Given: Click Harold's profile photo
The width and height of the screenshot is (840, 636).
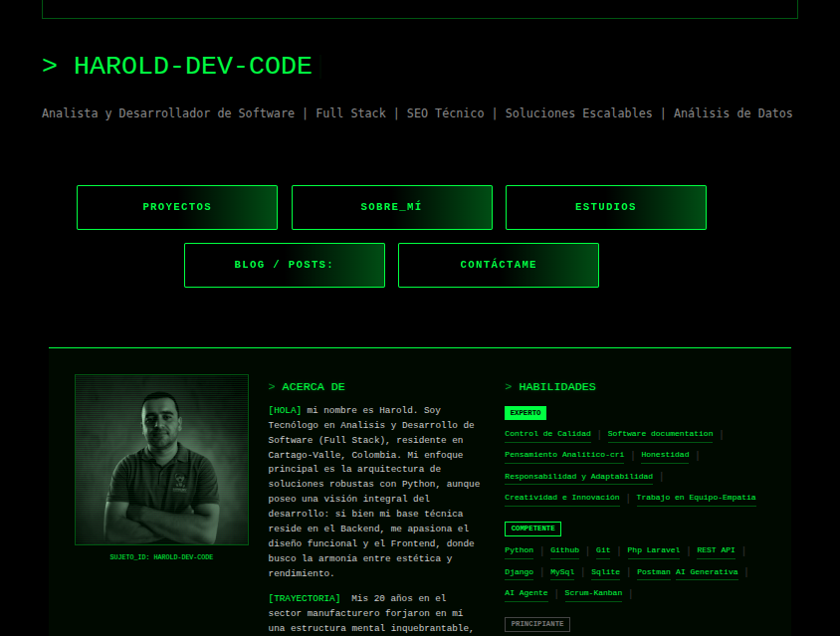Looking at the screenshot, I should click(161, 460).
